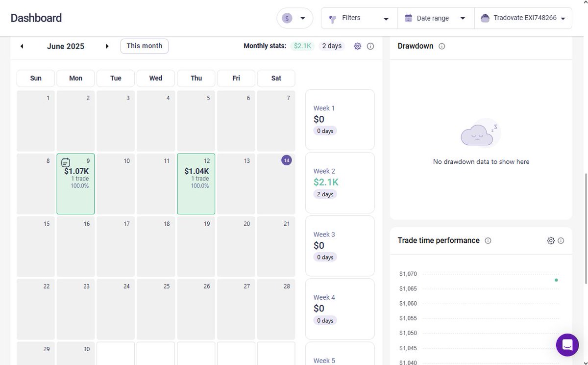Go to next month arrow

coord(107,46)
